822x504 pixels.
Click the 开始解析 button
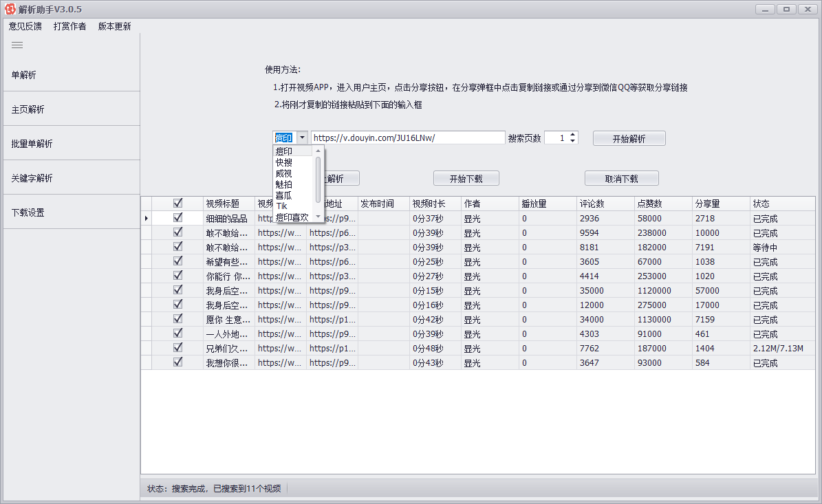629,138
